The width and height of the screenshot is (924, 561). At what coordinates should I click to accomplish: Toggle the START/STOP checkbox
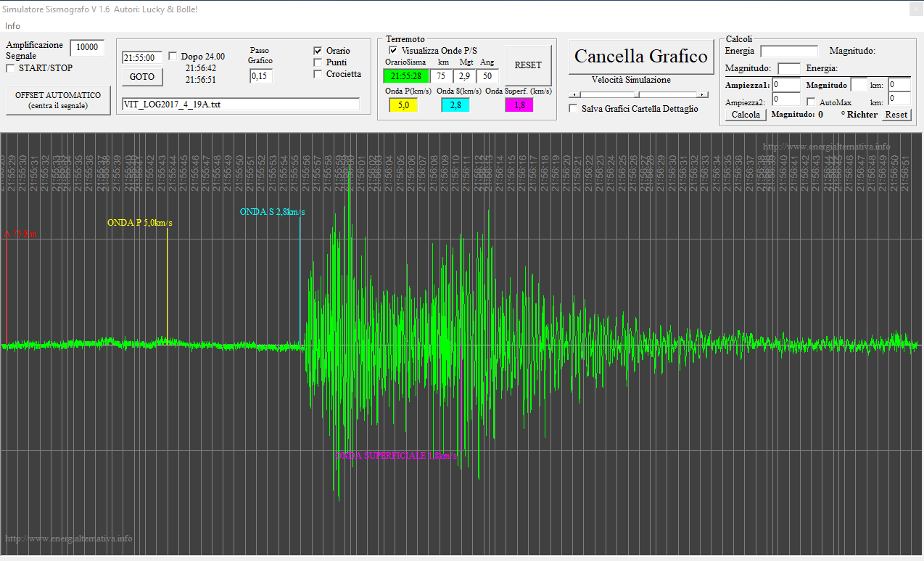(x=10, y=68)
